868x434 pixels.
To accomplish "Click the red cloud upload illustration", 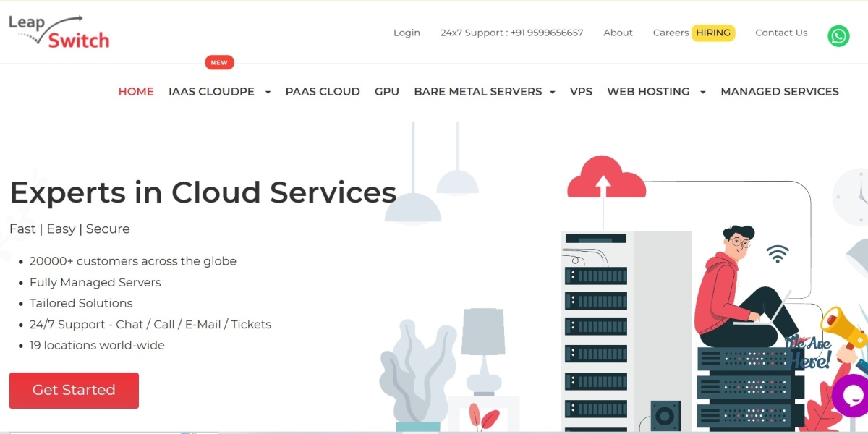I will click(606, 178).
